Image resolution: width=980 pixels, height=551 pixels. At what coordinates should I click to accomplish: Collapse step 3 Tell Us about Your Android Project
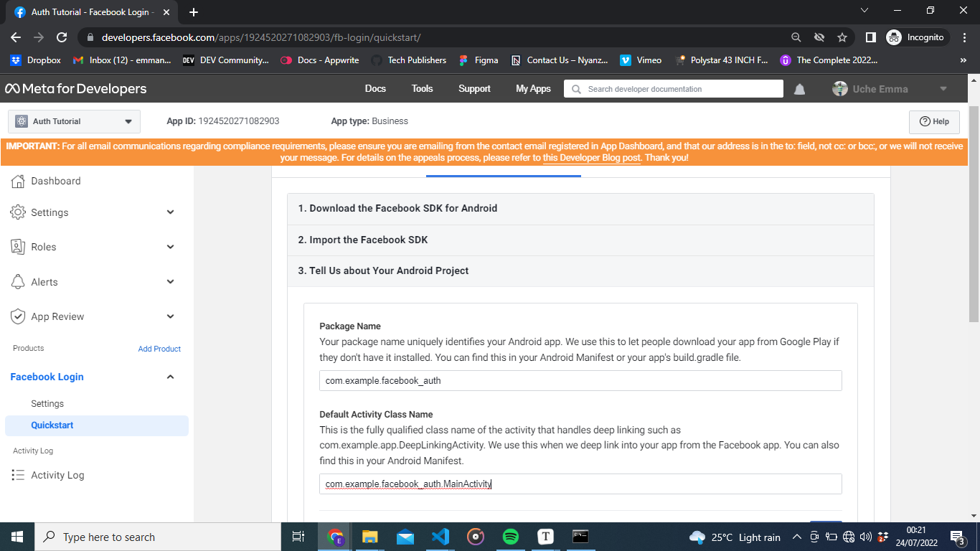pos(580,271)
